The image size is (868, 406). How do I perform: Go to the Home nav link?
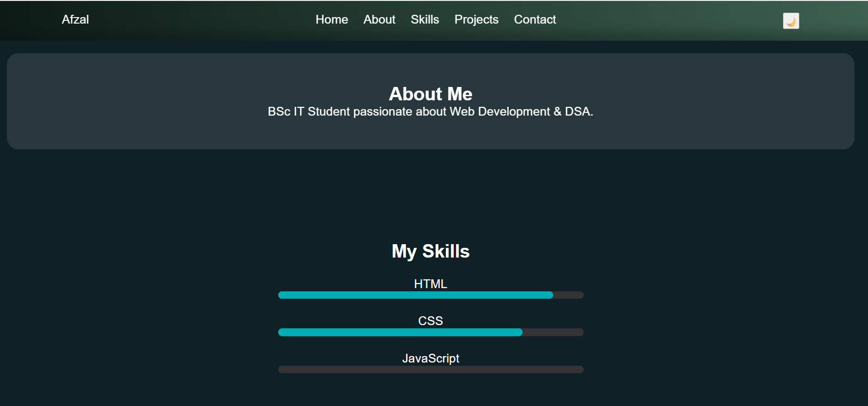tap(331, 19)
